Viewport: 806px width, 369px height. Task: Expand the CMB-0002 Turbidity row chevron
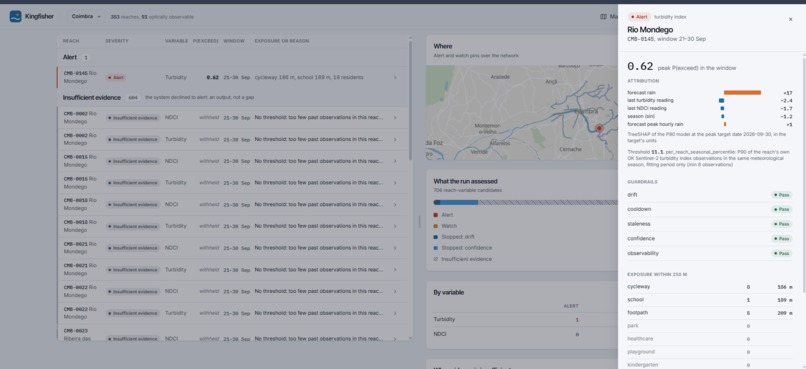pos(395,139)
